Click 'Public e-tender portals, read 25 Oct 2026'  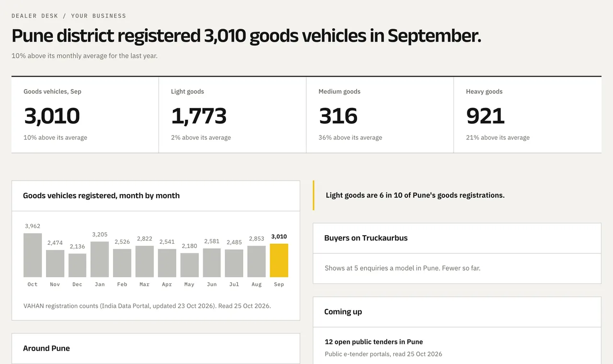point(383,354)
